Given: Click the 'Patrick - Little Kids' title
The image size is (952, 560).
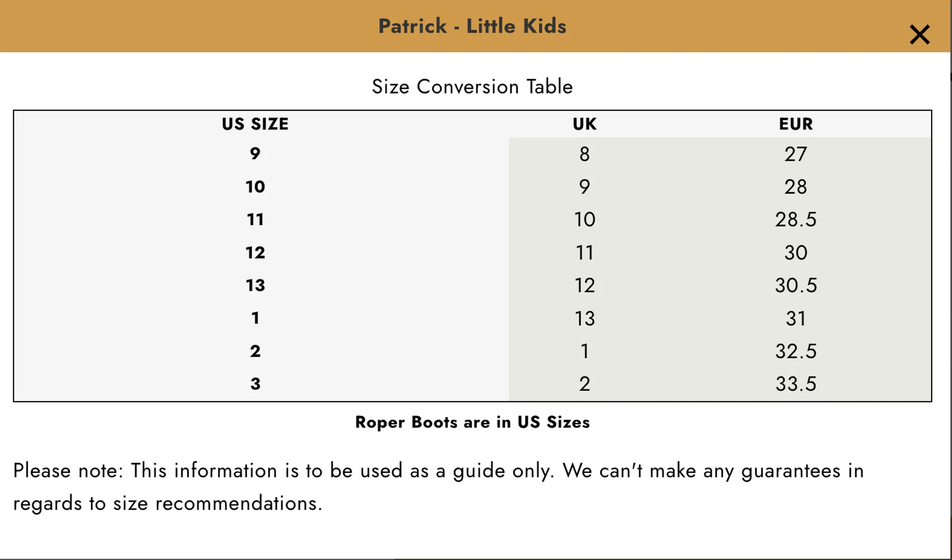Looking at the screenshot, I should click(x=472, y=26).
